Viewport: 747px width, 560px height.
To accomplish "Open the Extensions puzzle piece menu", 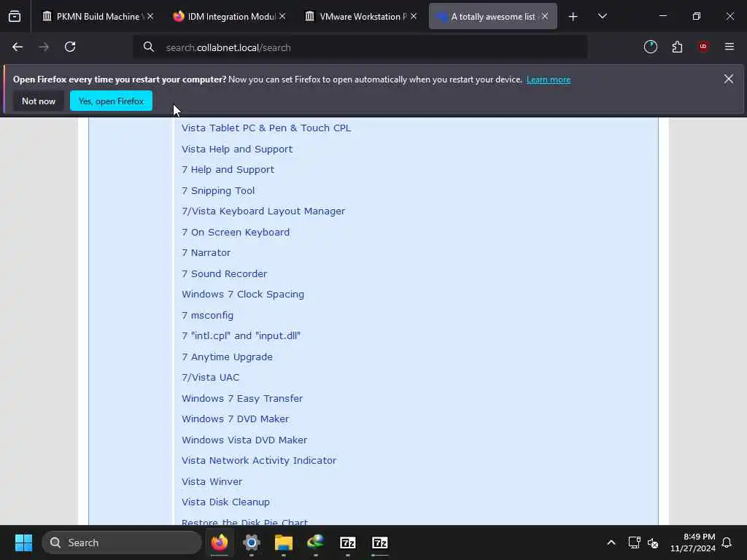I will click(x=677, y=47).
